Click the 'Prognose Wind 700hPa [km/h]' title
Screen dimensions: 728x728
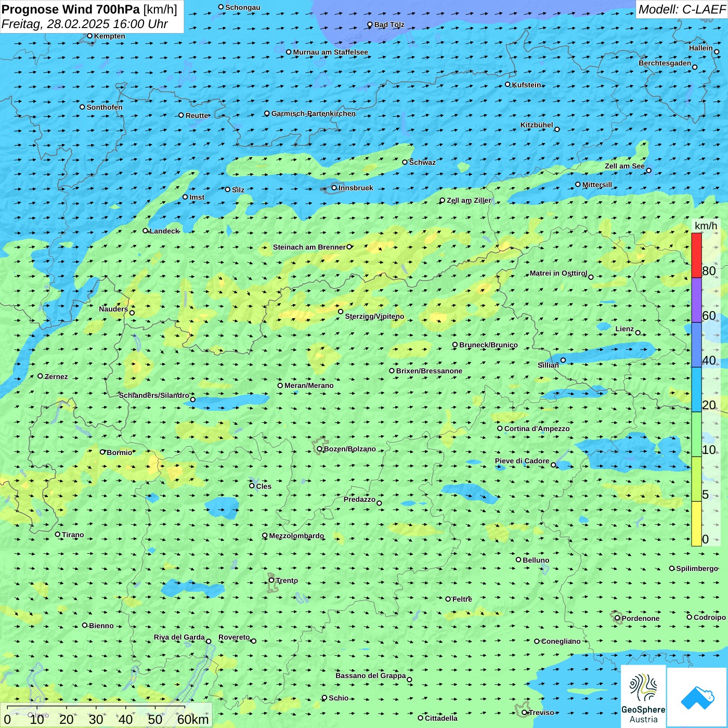89,9
